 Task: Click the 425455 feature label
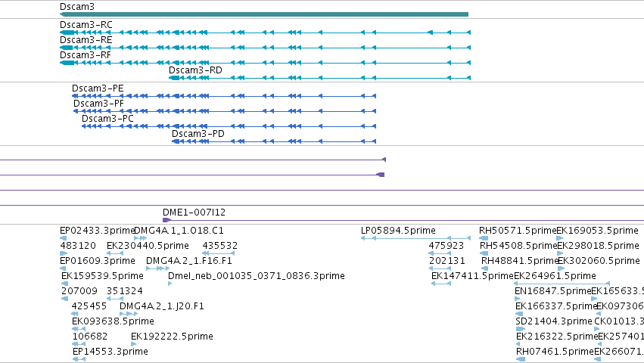[x=89, y=306]
